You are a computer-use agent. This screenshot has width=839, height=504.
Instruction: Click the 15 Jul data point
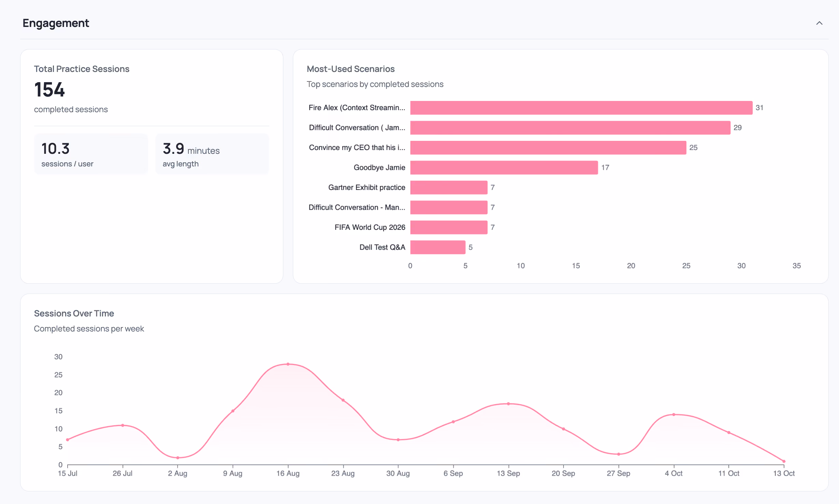coord(68,440)
